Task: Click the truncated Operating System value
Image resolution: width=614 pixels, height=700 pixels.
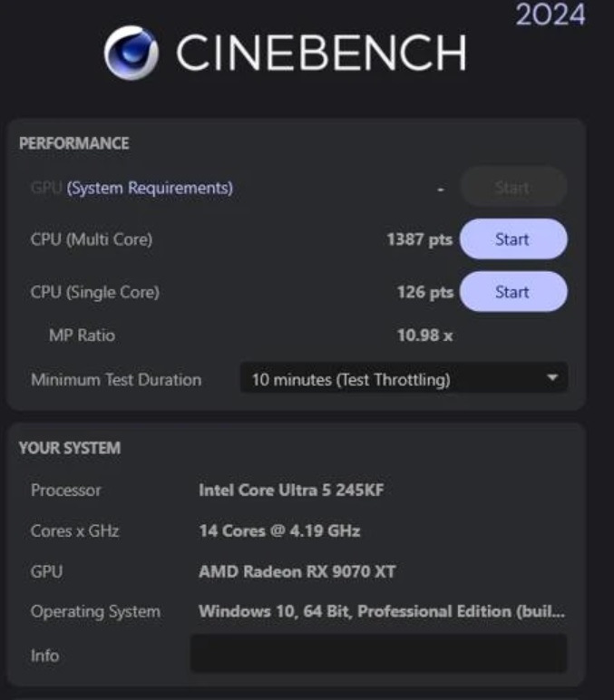Action: (x=382, y=612)
